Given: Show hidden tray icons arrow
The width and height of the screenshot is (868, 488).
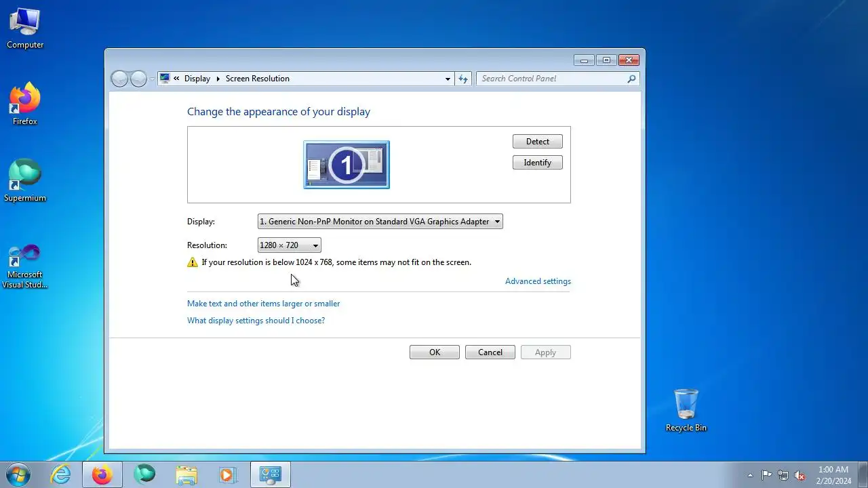Looking at the screenshot, I should tap(750, 475).
